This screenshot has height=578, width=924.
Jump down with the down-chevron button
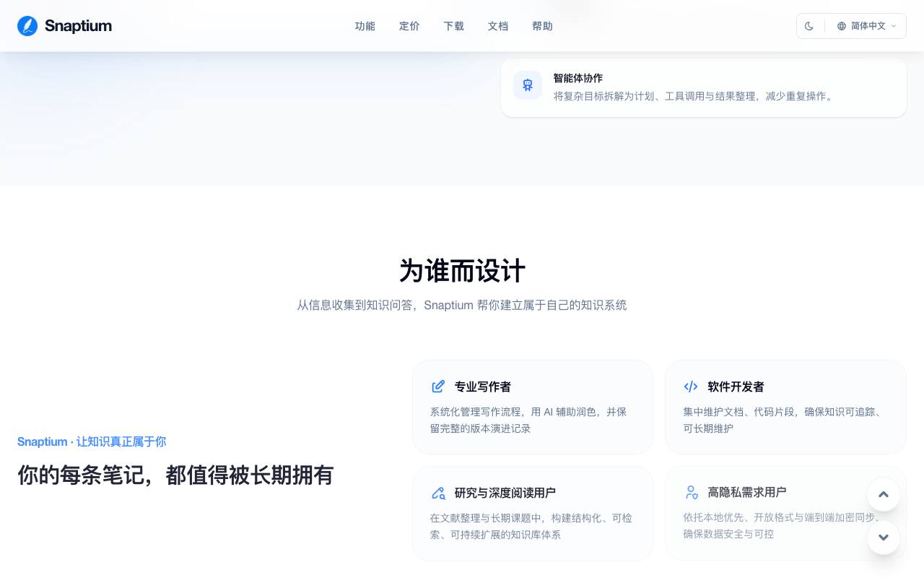(884, 538)
